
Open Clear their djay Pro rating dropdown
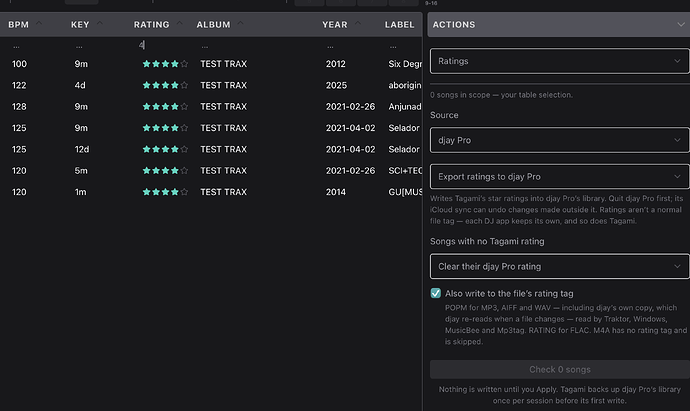point(559,266)
